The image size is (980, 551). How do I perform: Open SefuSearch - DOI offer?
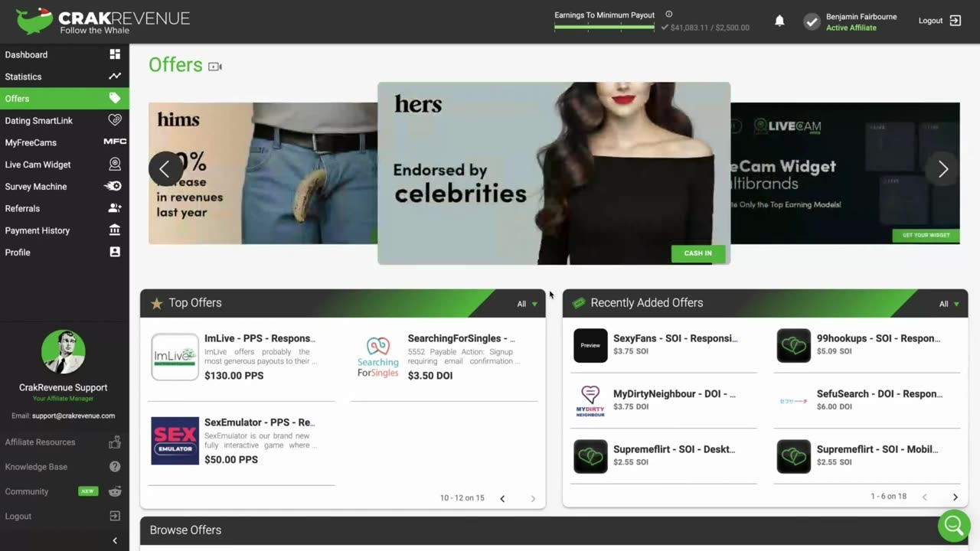(880, 393)
